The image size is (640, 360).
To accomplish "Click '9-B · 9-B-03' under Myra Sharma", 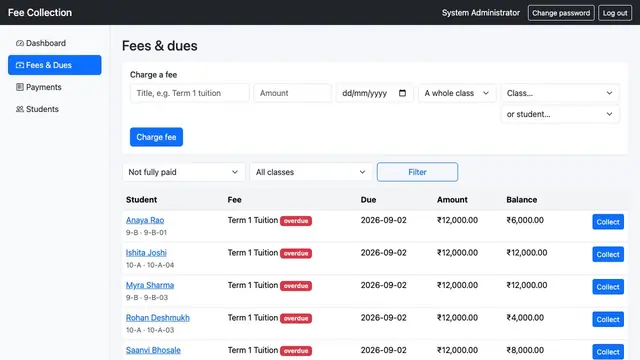I will click(147, 298).
